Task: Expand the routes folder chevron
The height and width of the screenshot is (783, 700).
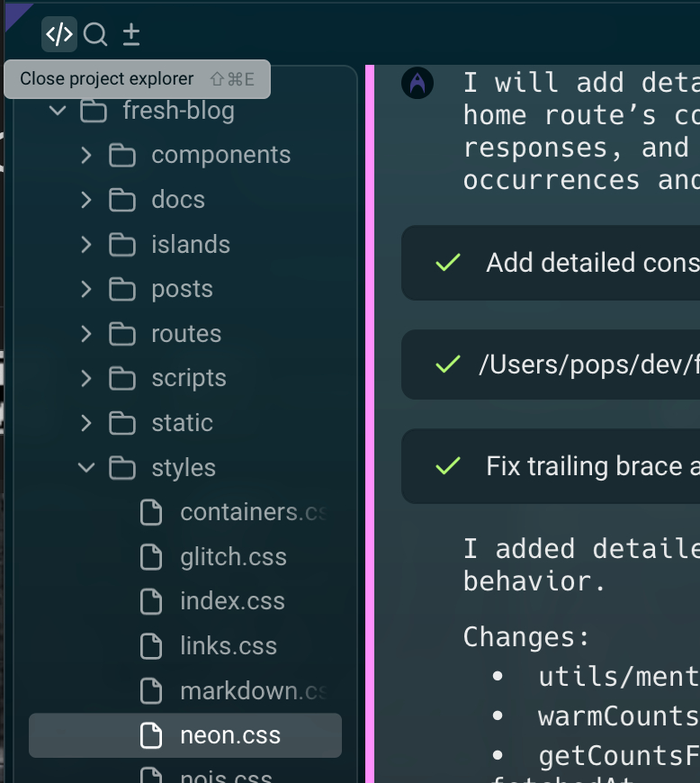Action: click(x=86, y=334)
